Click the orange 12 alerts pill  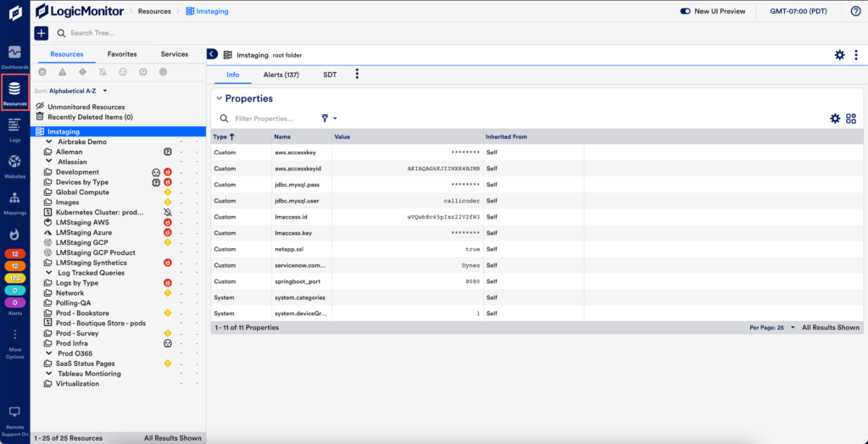click(15, 266)
